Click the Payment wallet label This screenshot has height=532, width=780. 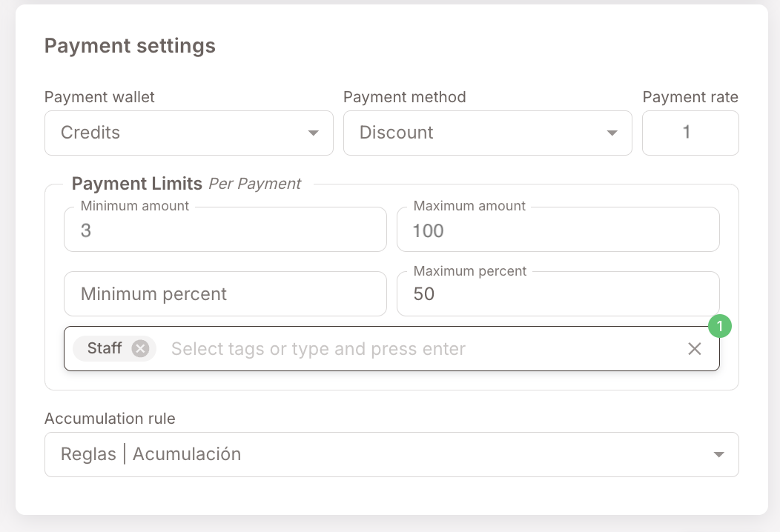(x=99, y=97)
